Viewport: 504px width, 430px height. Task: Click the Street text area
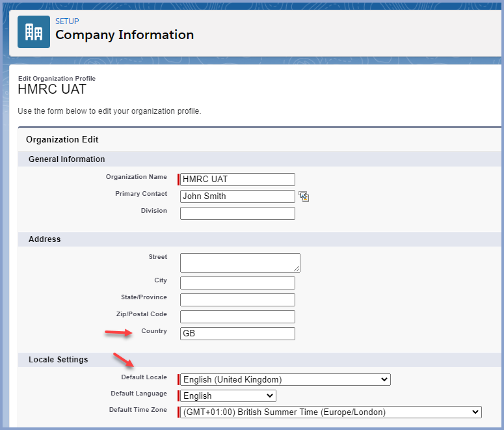click(x=240, y=263)
